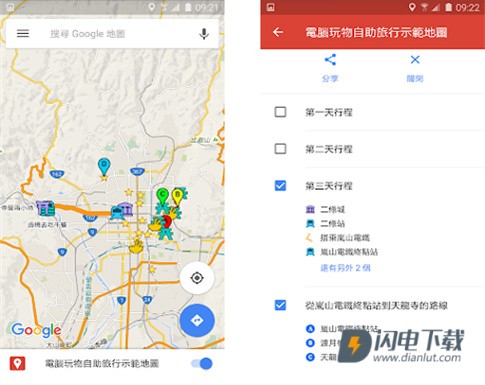Tap the blue pin marker D
Image resolution: width=485 pixels, height=385 pixels.
pos(104,167)
